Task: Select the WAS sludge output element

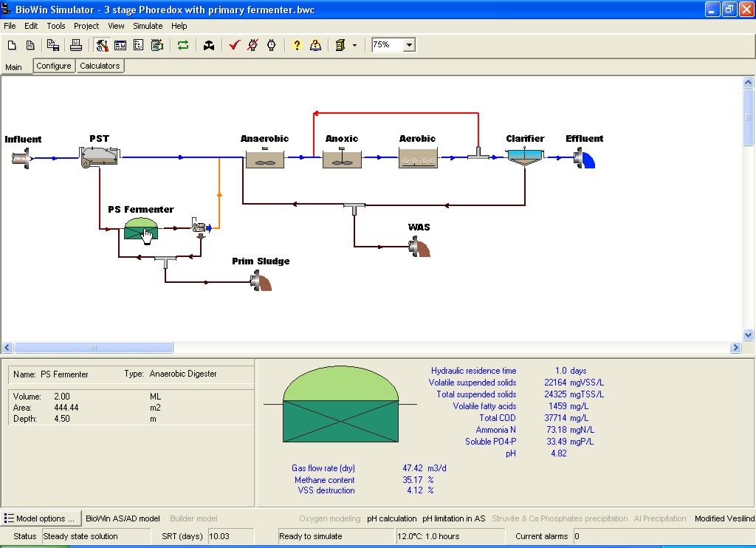Action: (419, 247)
